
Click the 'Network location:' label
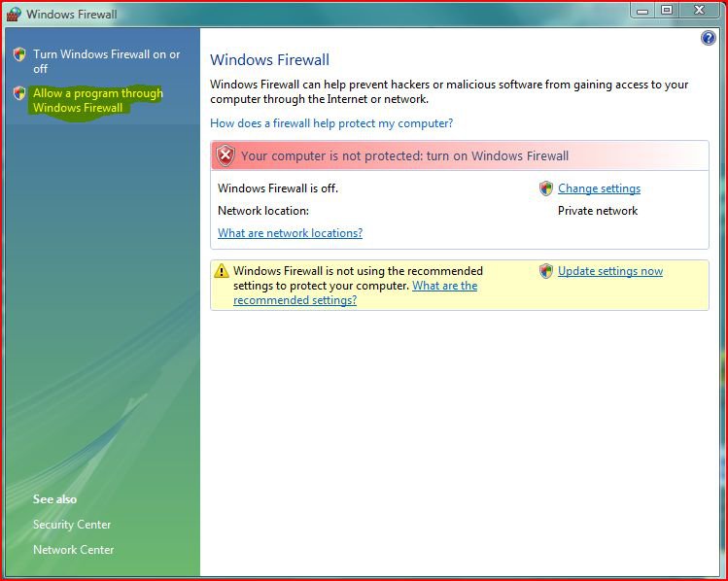click(x=263, y=211)
